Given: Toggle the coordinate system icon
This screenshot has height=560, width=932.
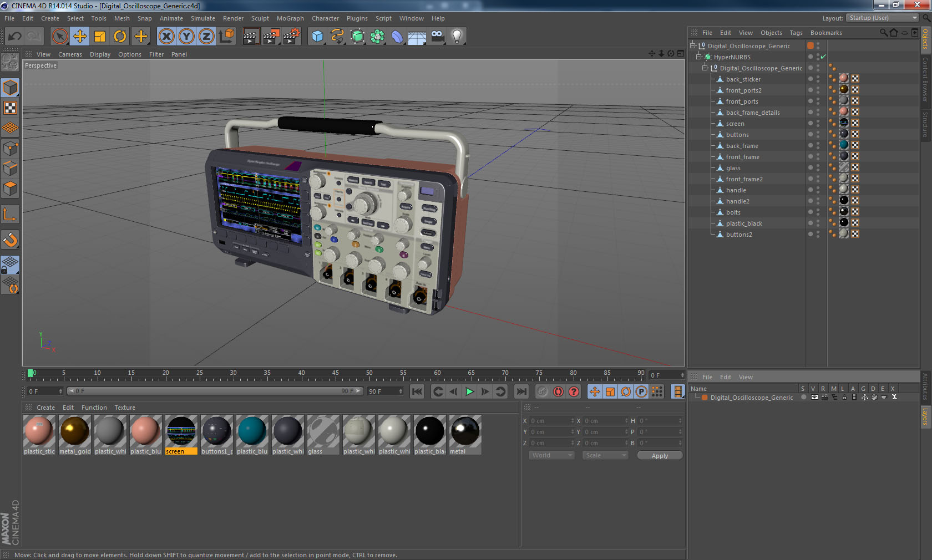Looking at the screenshot, I should tap(226, 37).
